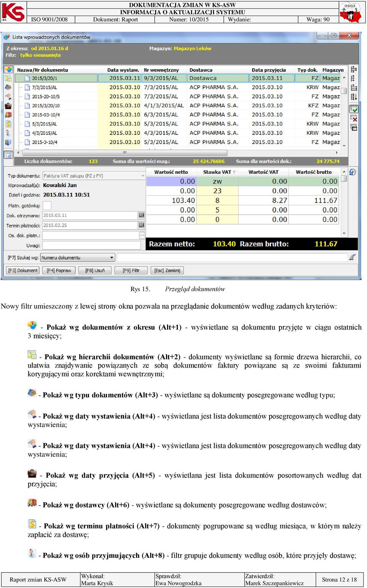Click the FK icon below left sidebar
The width and height of the screenshot is (367, 588).
pos(8,154)
